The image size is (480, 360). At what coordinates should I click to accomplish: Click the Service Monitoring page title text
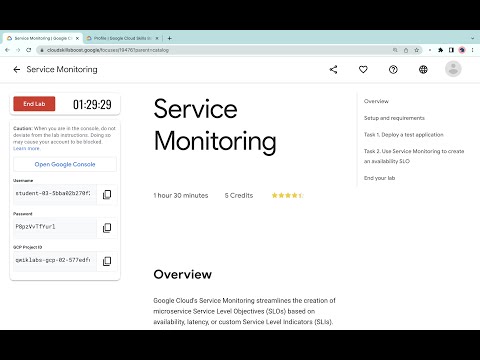pyautogui.click(x=215, y=125)
